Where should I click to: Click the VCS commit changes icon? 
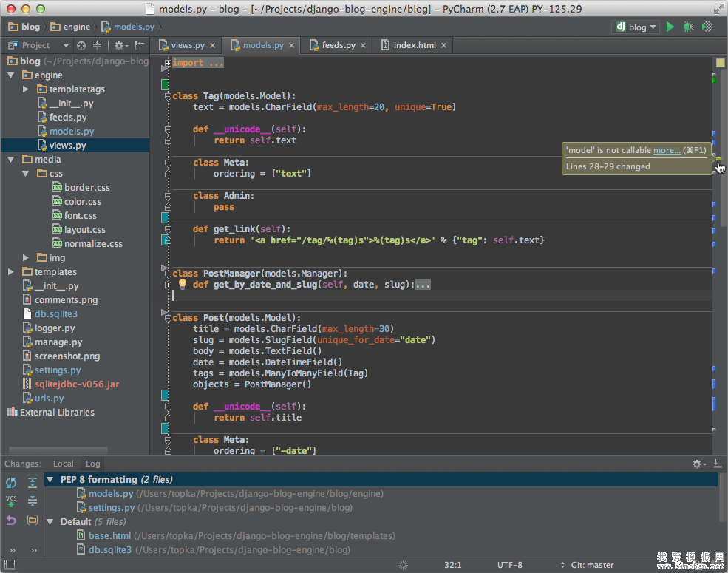coord(11,502)
